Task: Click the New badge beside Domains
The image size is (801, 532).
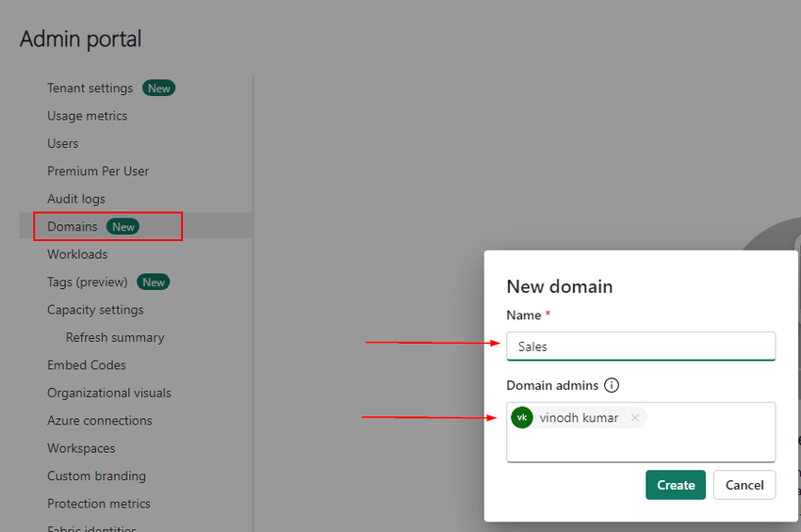Action: pos(123,227)
